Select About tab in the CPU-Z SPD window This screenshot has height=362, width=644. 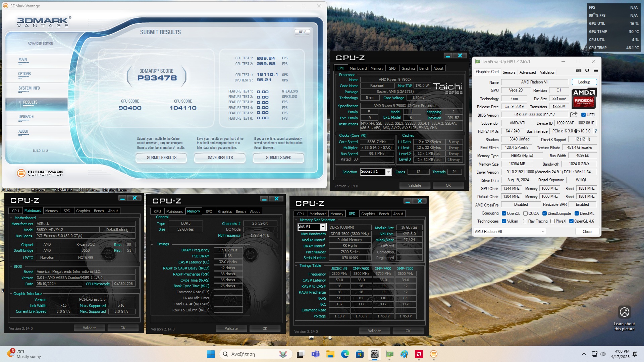[x=398, y=214]
